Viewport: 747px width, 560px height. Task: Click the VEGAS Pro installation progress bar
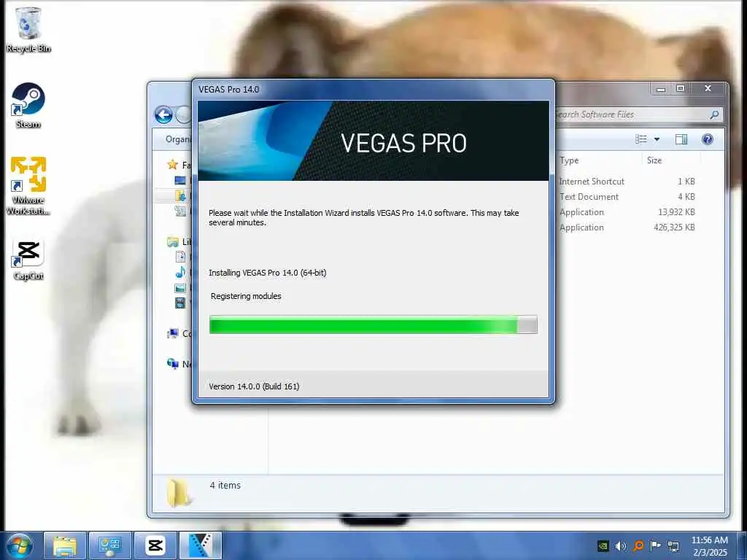(373, 324)
